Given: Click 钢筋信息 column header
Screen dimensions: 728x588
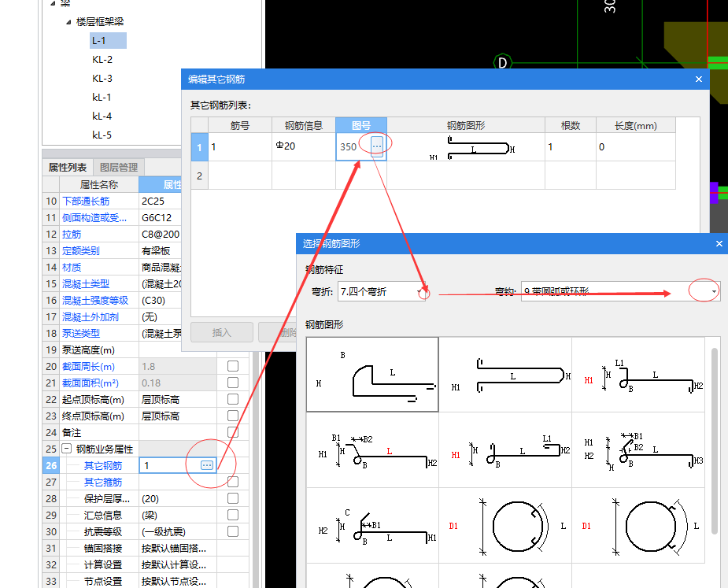Looking at the screenshot, I should tap(304, 125).
